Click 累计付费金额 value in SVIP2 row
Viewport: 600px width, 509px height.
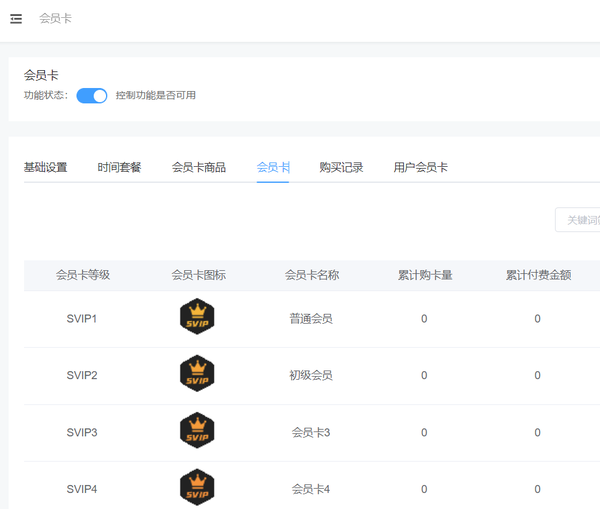pos(537,375)
